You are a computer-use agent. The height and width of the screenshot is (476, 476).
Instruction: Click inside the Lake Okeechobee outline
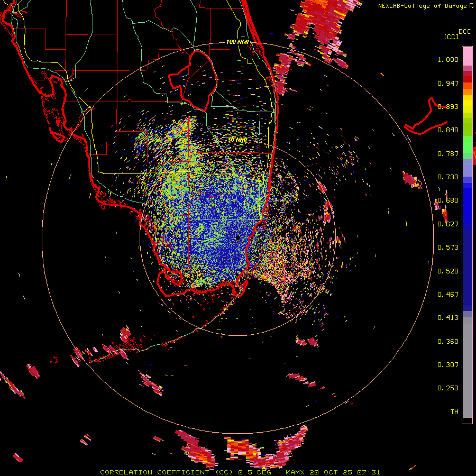tap(198, 79)
